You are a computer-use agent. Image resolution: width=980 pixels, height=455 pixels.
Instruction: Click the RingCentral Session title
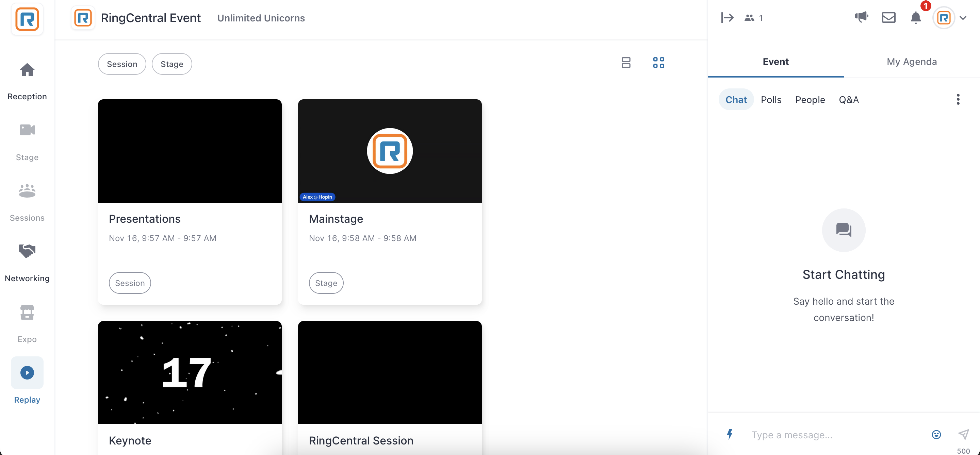[x=361, y=441]
